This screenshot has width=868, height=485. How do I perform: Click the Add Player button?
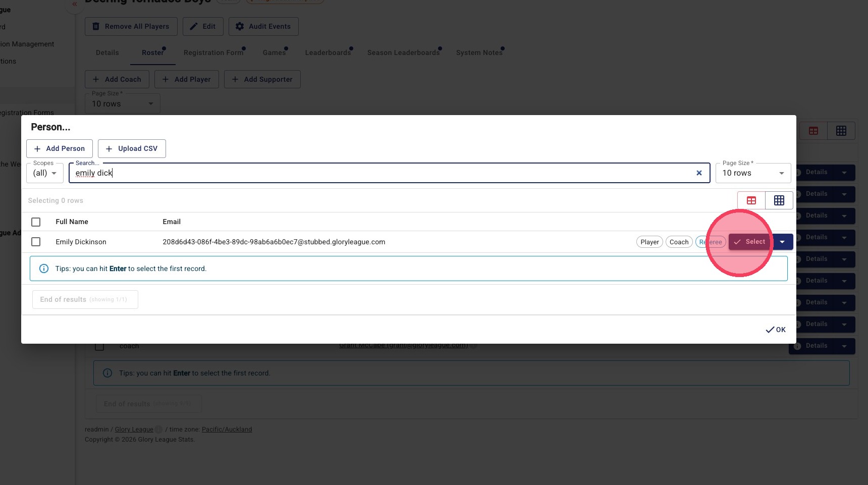click(187, 79)
